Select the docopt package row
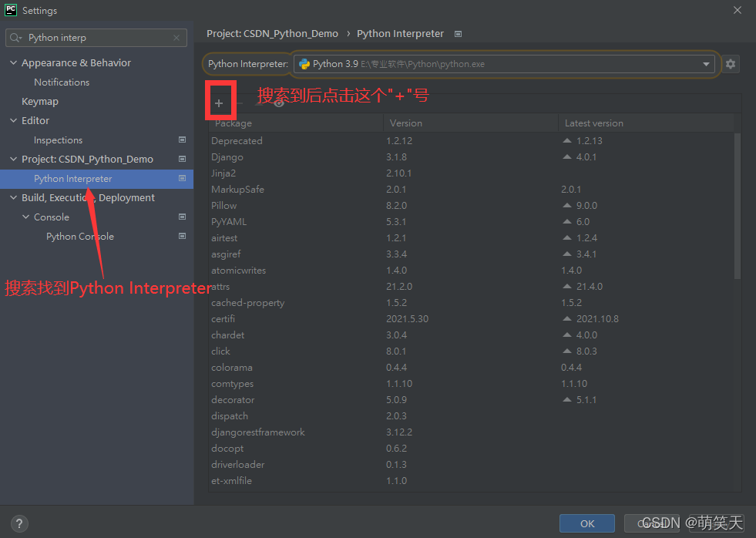The width and height of the screenshot is (756, 538). pyautogui.click(x=472, y=449)
